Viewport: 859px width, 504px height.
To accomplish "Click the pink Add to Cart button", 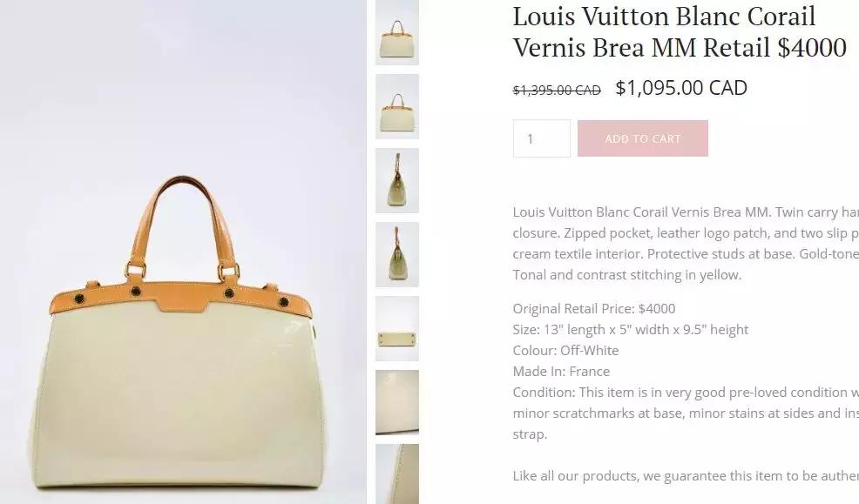I will pos(643,138).
